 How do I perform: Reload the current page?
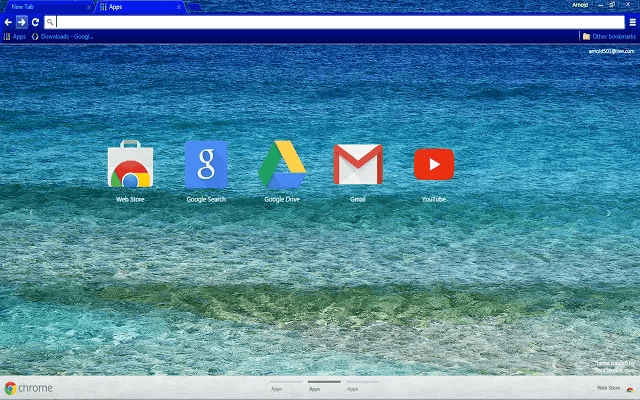35,21
